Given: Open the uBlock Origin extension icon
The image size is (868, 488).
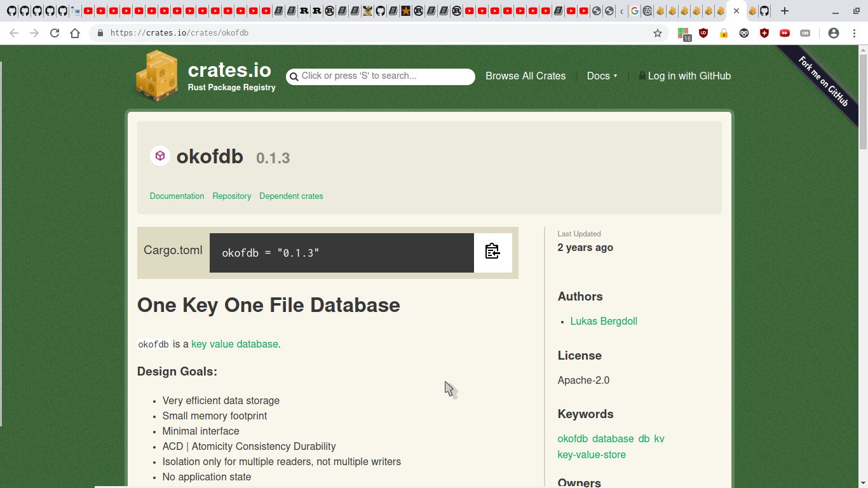Looking at the screenshot, I should (x=703, y=33).
